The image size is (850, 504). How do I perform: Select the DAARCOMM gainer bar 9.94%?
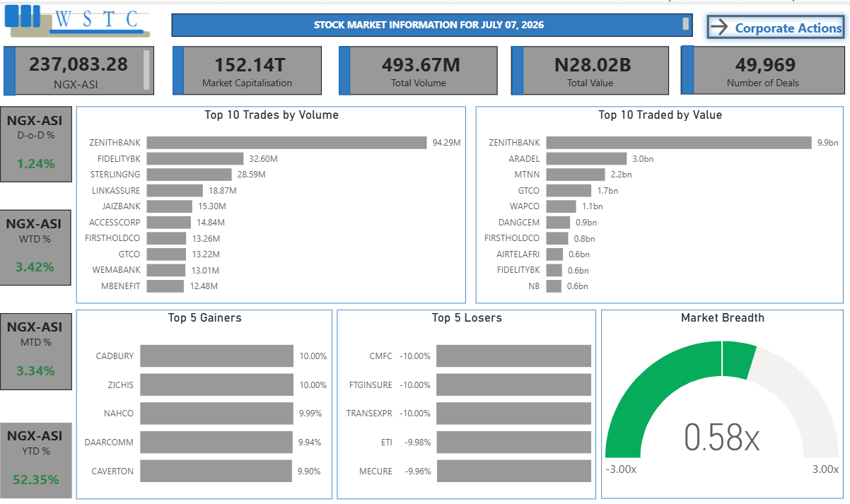click(216, 442)
